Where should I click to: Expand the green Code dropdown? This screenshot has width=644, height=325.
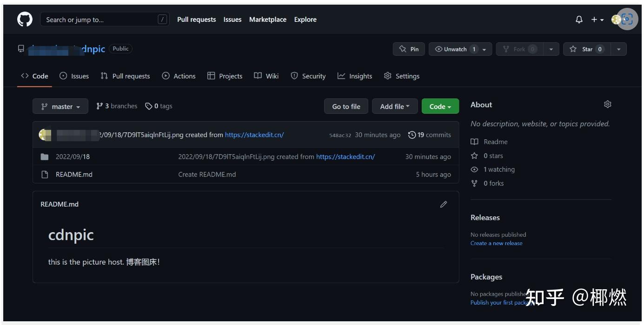tap(439, 106)
